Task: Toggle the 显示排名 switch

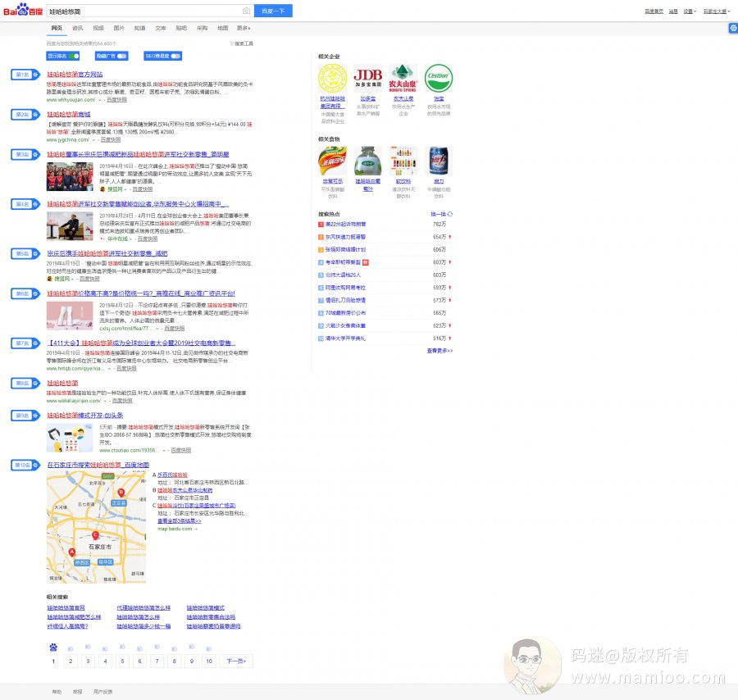Action: point(73,56)
